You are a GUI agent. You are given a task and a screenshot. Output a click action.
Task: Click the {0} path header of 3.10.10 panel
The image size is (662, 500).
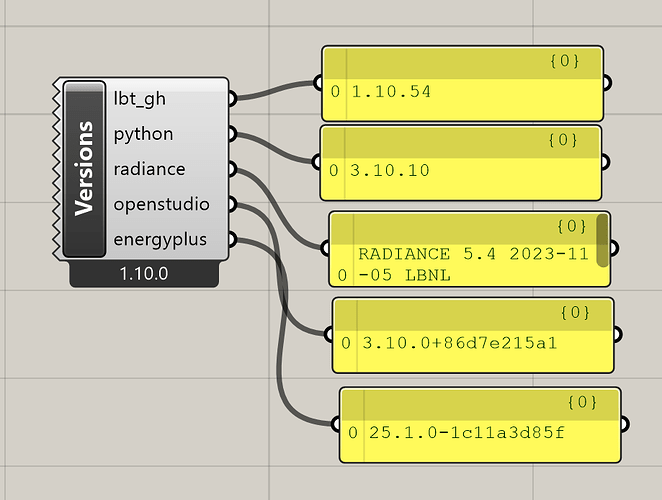coord(563,140)
